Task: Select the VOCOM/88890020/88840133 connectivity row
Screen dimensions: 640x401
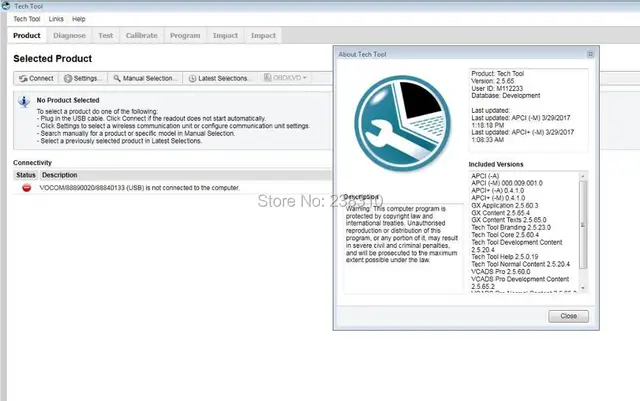Action: tap(172, 188)
